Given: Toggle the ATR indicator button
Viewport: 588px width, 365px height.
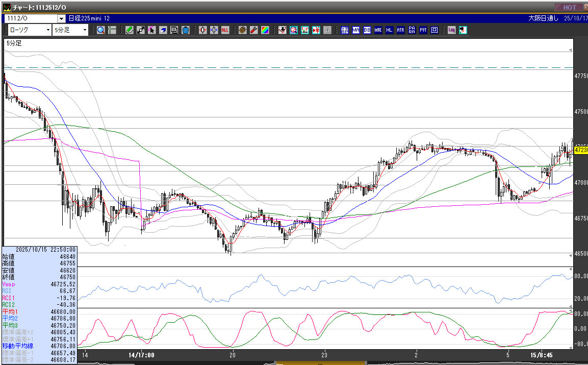Looking at the screenshot, I should pos(400,30).
